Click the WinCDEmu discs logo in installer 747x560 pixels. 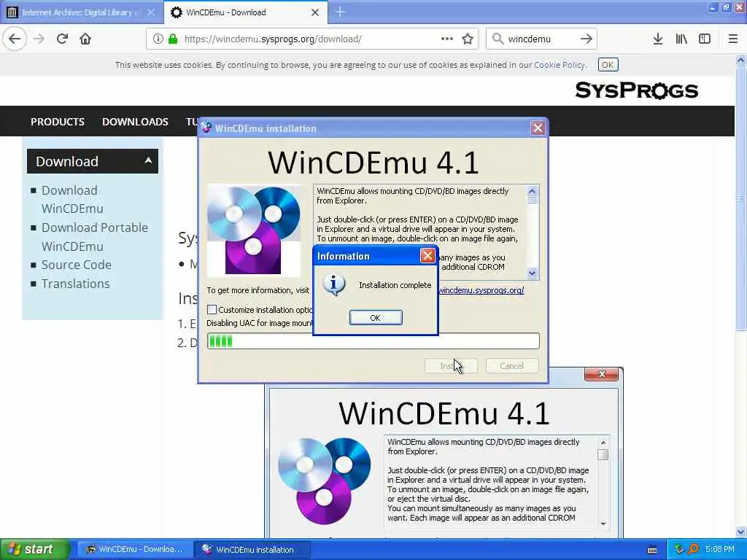pyautogui.click(x=254, y=230)
